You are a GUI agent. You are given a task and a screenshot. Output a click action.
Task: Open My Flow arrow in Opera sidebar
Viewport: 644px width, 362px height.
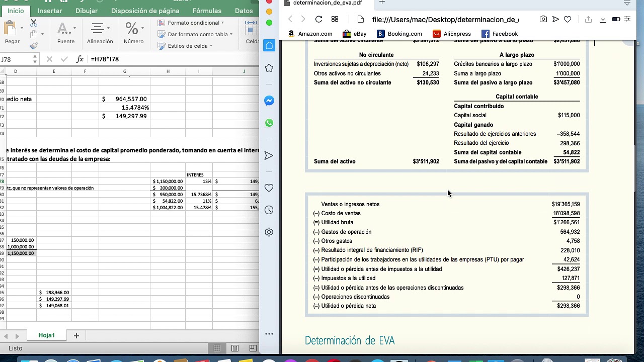(x=269, y=156)
